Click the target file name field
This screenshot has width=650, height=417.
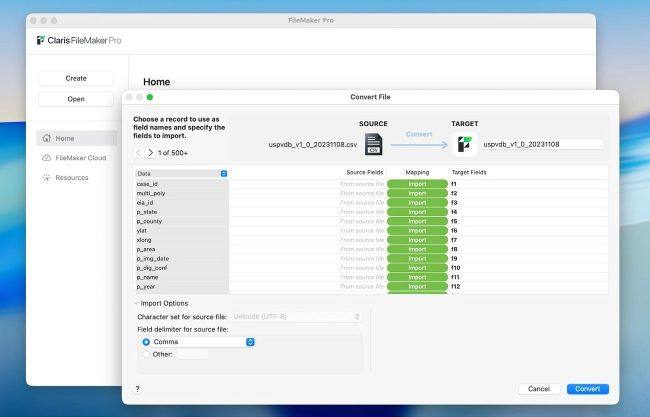[x=543, y=144]
